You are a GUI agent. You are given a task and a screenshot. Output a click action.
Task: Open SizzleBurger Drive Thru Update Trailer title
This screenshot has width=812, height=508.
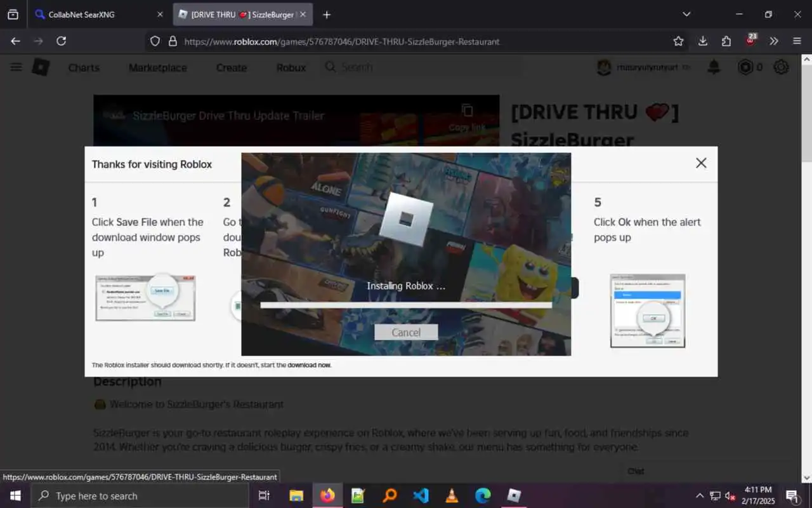[x=228, y=116]
